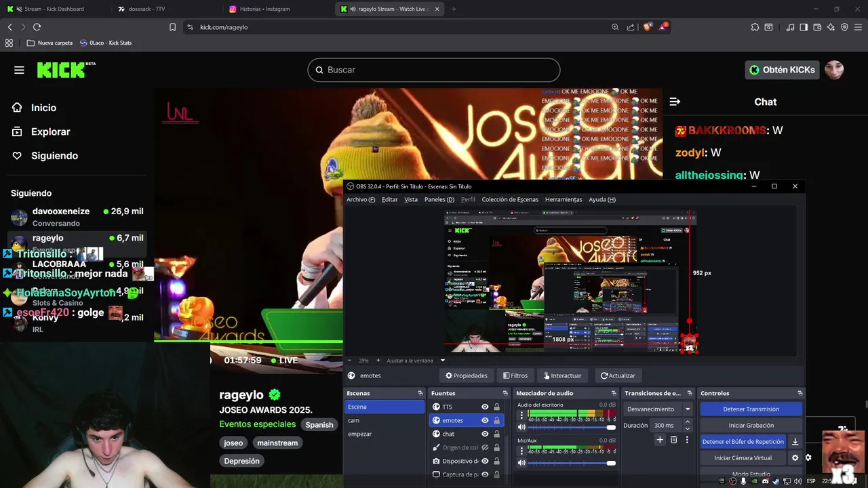The width and height of the screenshot is (868, 488).
Task: Click the remove transition trash icon
Action: (673, 440)
